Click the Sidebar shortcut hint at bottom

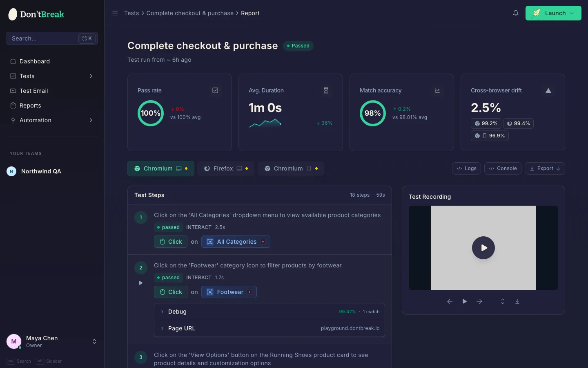49,361
